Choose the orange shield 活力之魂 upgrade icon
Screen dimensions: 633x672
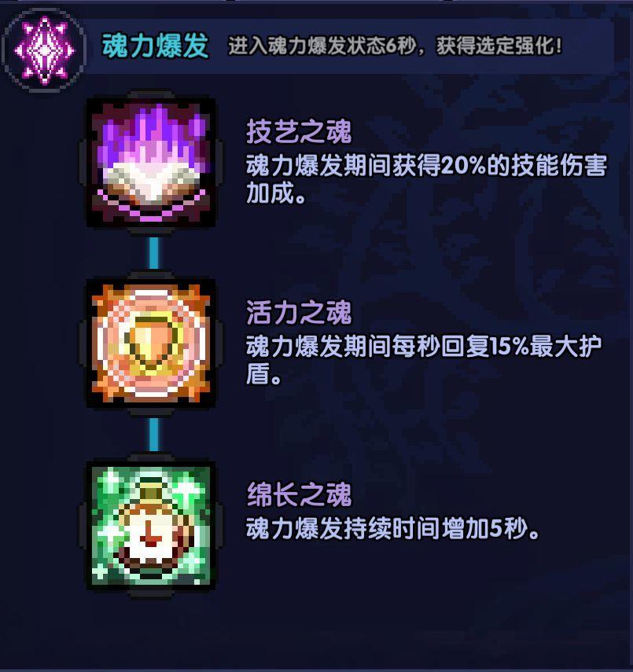[151, 343]
